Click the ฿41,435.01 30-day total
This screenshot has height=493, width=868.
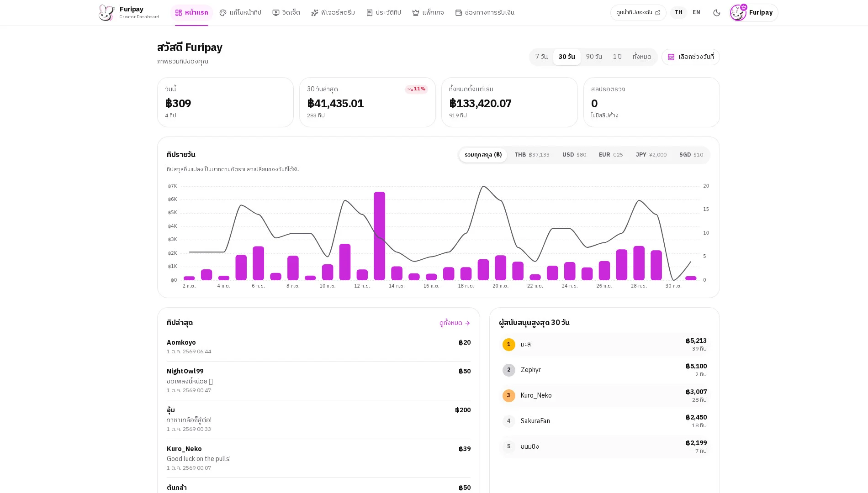click(335, 104)
